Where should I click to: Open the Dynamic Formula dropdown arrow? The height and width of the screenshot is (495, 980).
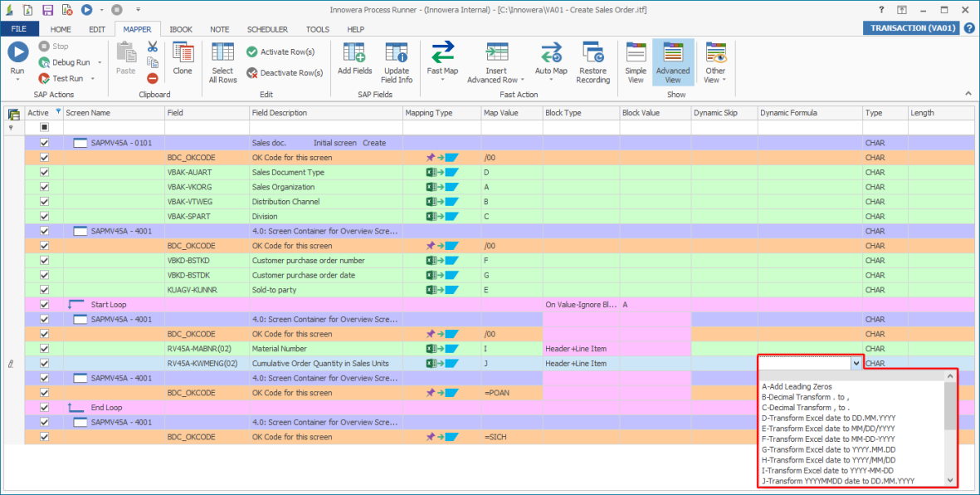856,364
